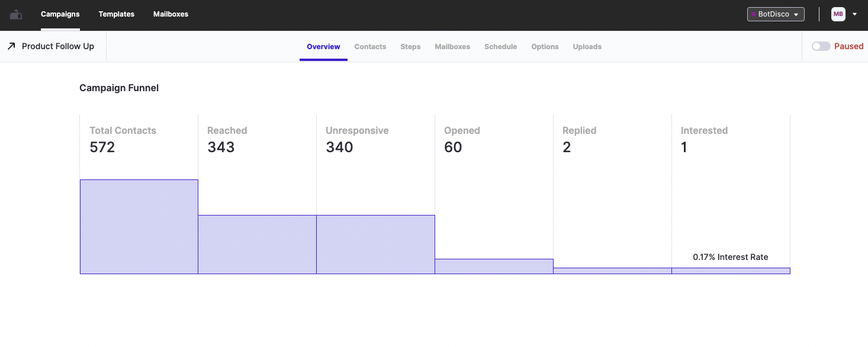868x347 pixels.
Task: Expand the account menu arrow
Action: tap(854, 14)
